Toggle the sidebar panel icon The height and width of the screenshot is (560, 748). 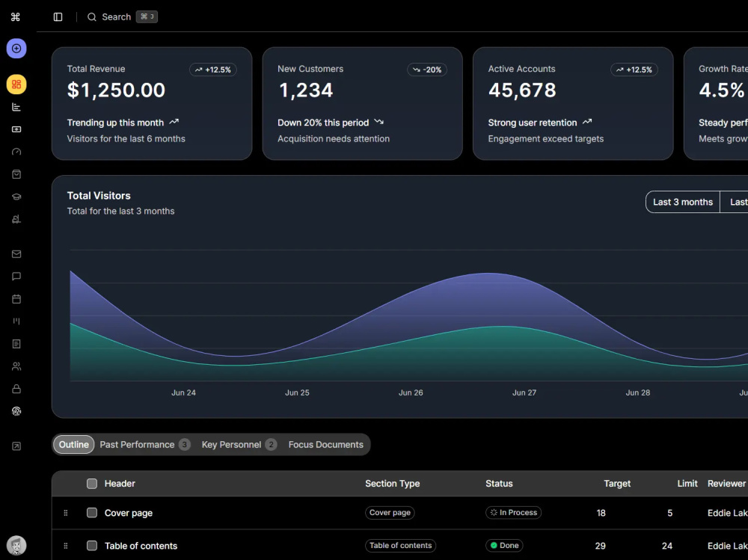tap(58, 17)
